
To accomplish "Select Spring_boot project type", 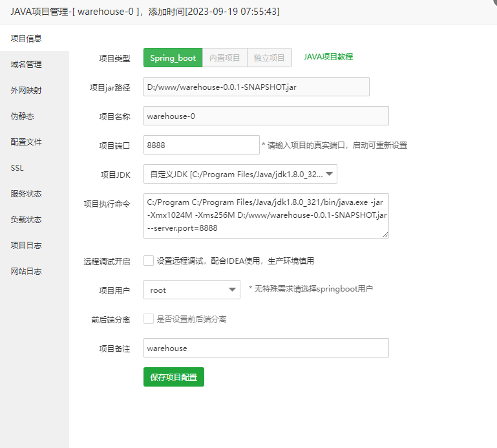I will point(173,58).
